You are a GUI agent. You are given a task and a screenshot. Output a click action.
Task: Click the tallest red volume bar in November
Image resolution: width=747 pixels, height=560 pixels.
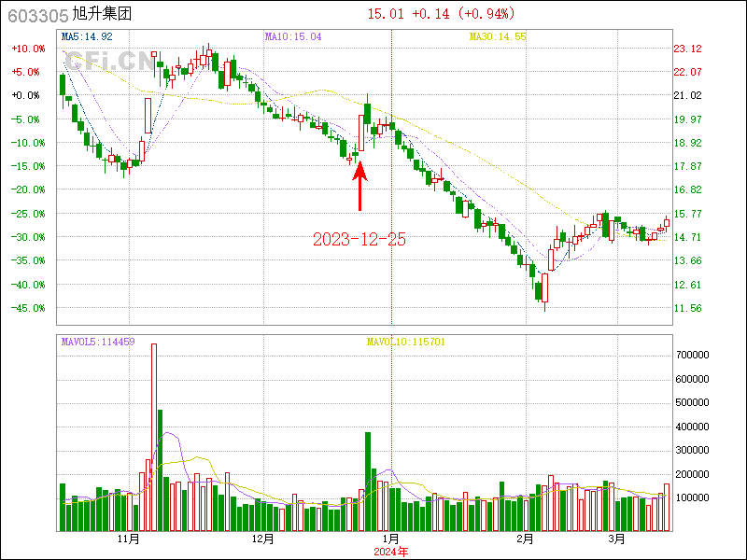pos(154,437)
